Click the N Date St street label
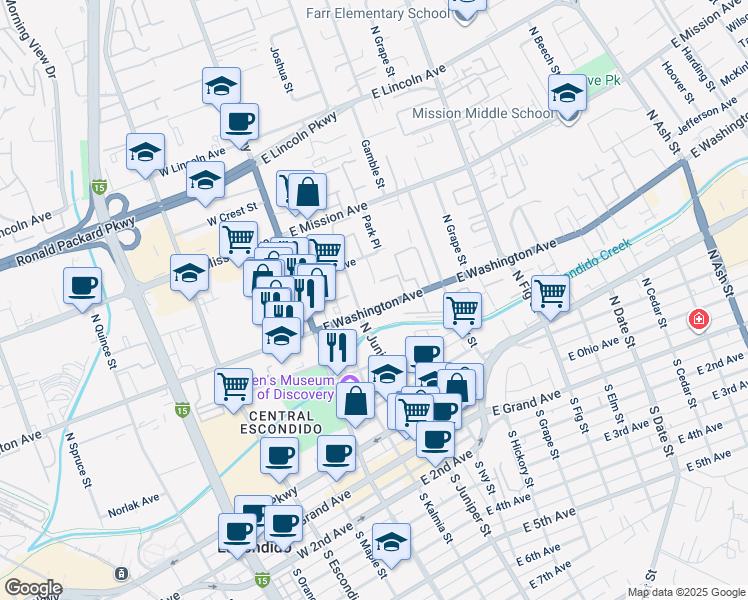Viewport: 748px width, 600px height. click(622, 321)
